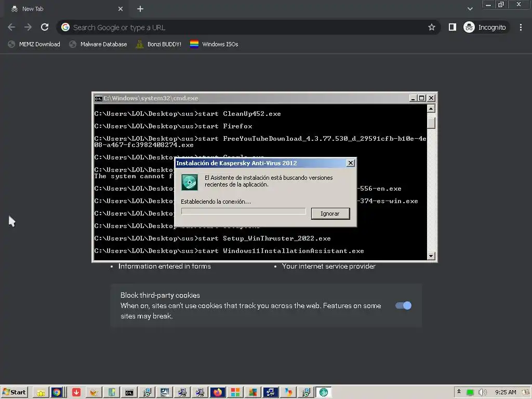Go back using Chrome's back arrow
Image resolution: width=532 pixels, height=399 pixels.
11,27
